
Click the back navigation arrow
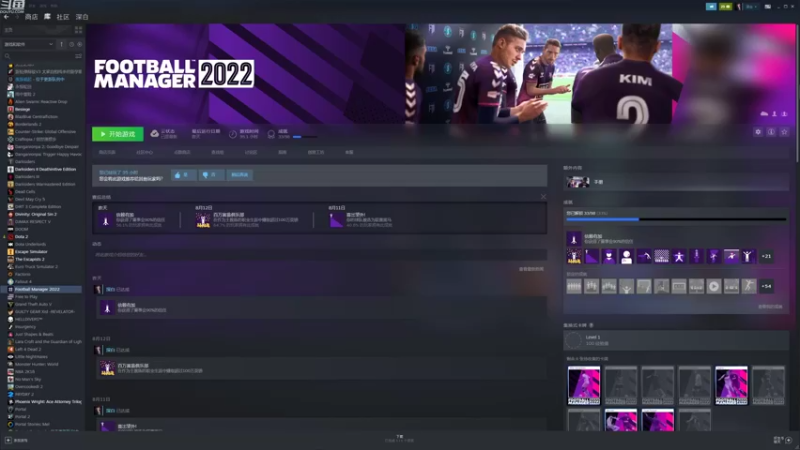[6, 17]
